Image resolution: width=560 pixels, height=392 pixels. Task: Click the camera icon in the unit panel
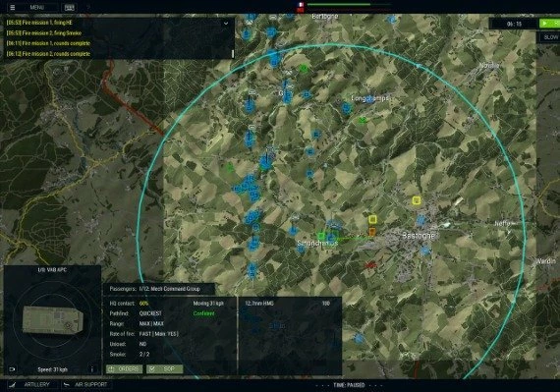click(12, 369)
